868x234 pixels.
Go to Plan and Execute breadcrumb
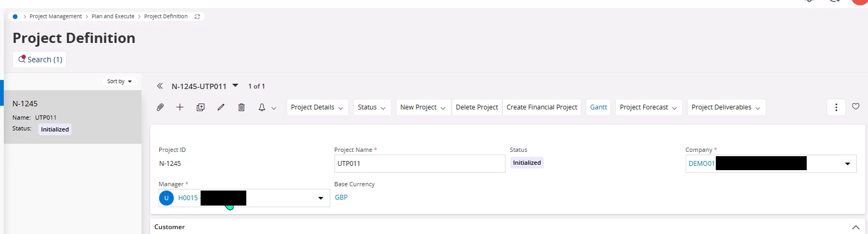[113, 17]
